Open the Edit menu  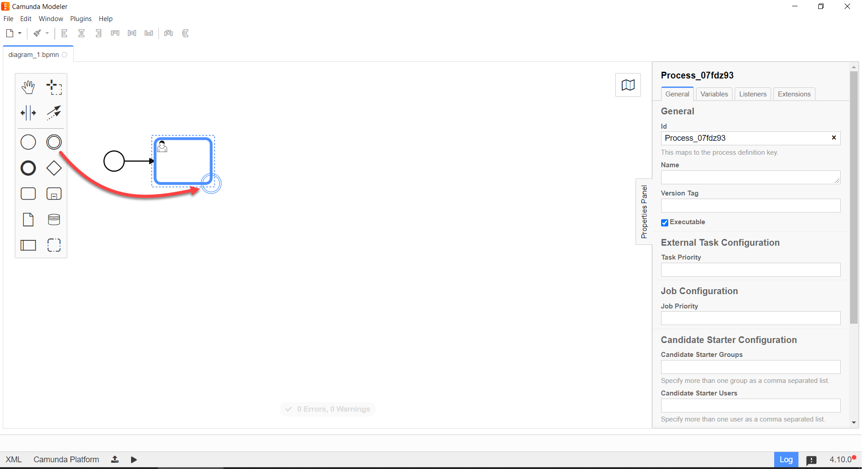[x=26, y=19]
